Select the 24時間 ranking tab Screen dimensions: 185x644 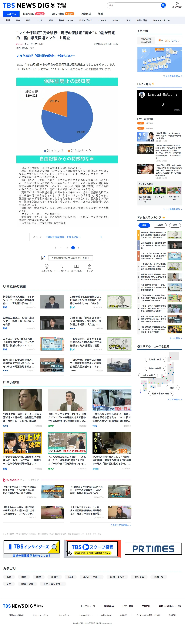[159, 225]
